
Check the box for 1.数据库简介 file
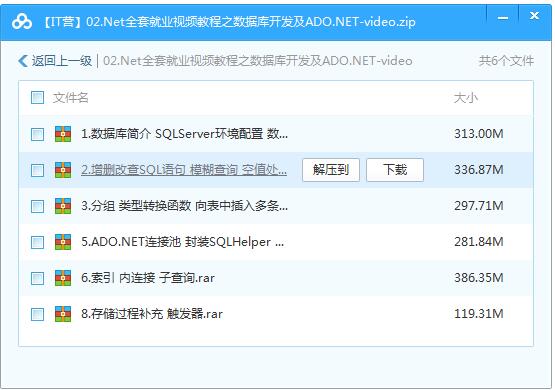[x=38, y=134]
